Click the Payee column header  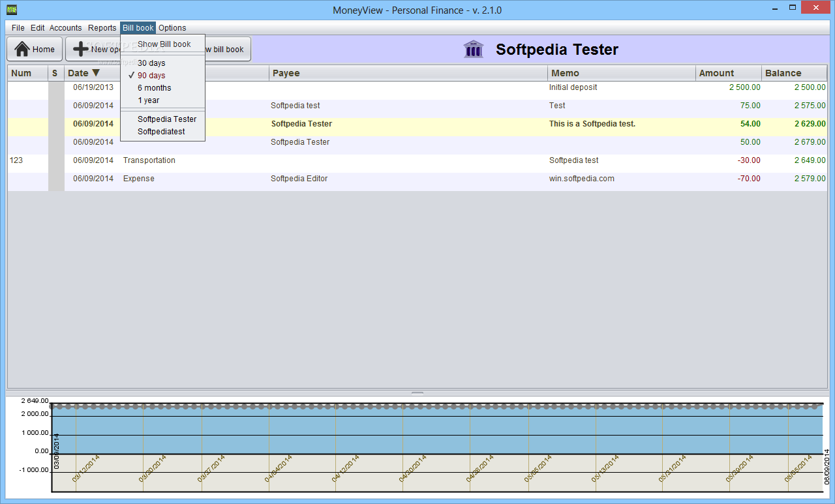[x=408, y=73]
